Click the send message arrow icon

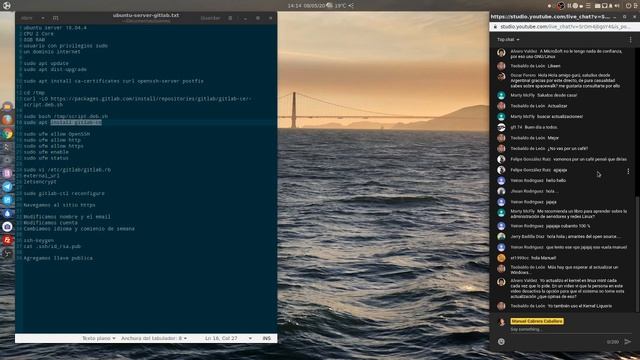pyautogui.click(x=628, y=342)
